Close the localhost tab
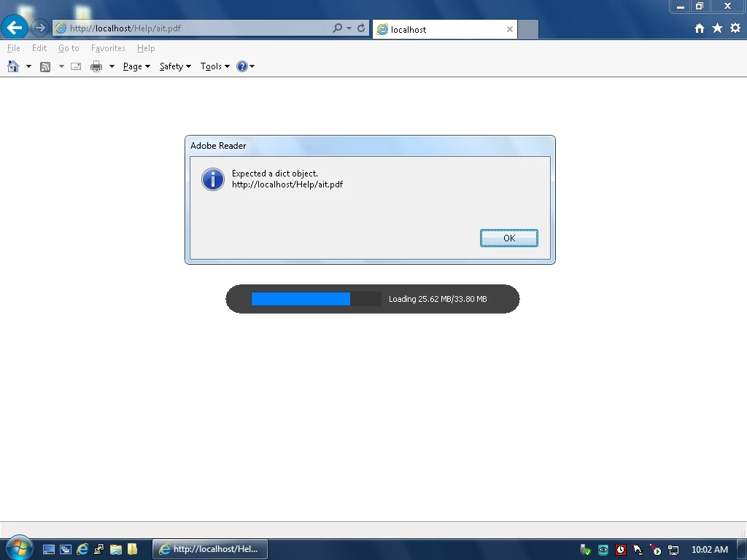Image resolution: width=747 pixels, height=560 pixels. (510, 29)
